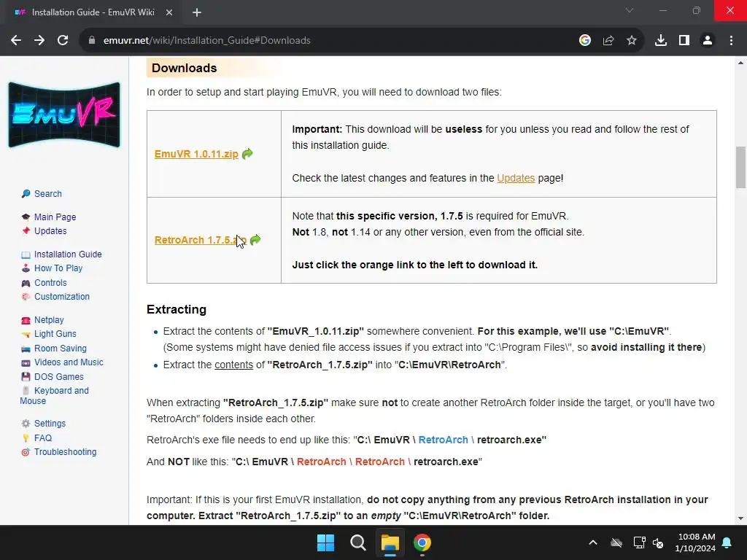Open FAQ sidebar link
This screenshot has height=560, width=747.
(x=43, y=438)
